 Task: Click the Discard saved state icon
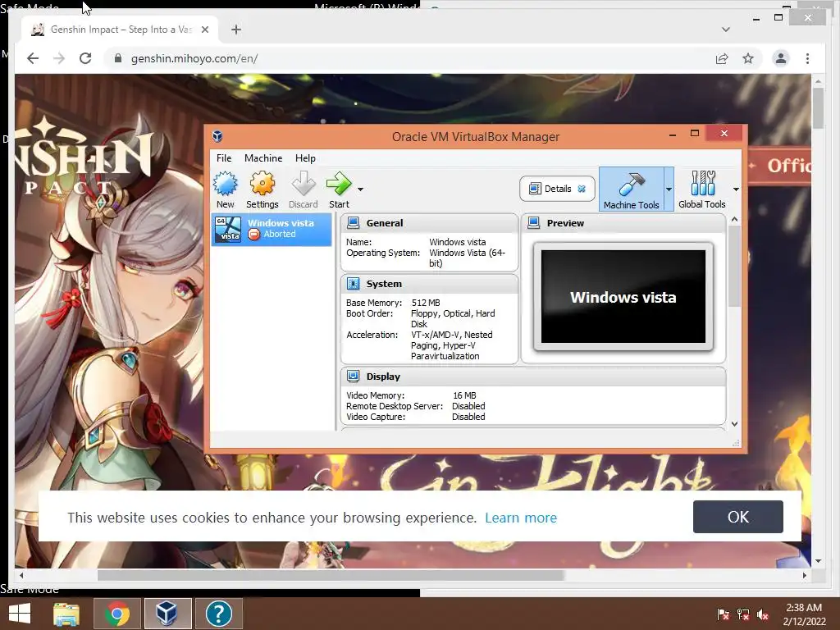pos(304,189)
